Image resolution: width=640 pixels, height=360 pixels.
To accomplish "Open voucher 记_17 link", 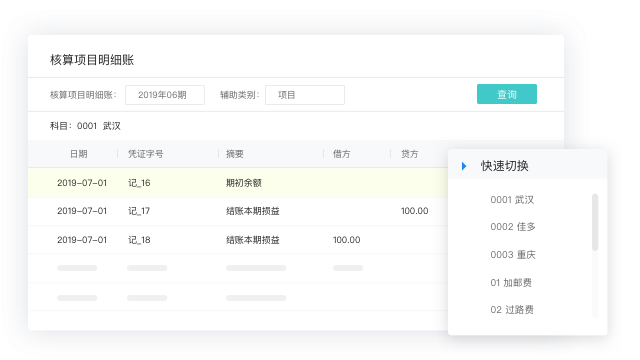I will [x=139, y=211].
